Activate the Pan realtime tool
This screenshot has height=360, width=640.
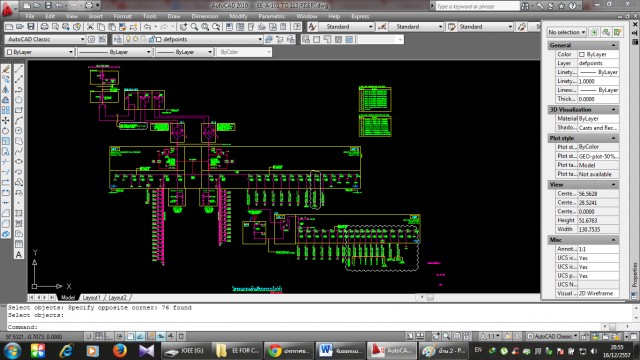click(x=184, y=27)
